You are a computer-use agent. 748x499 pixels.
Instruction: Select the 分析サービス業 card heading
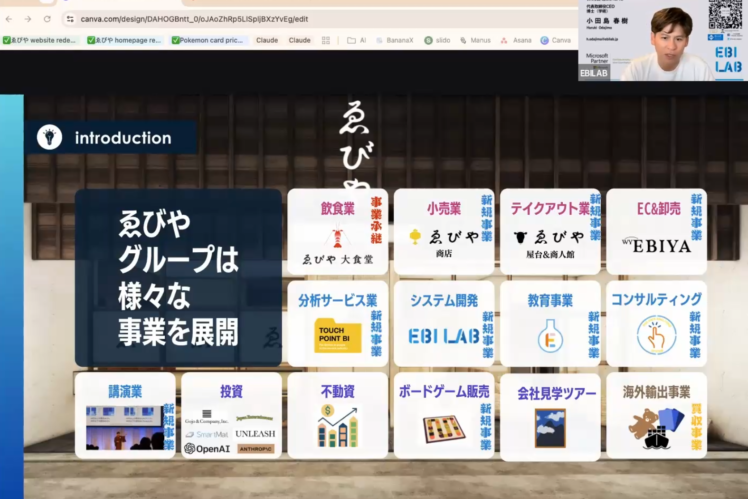click(x=337, y=301)
